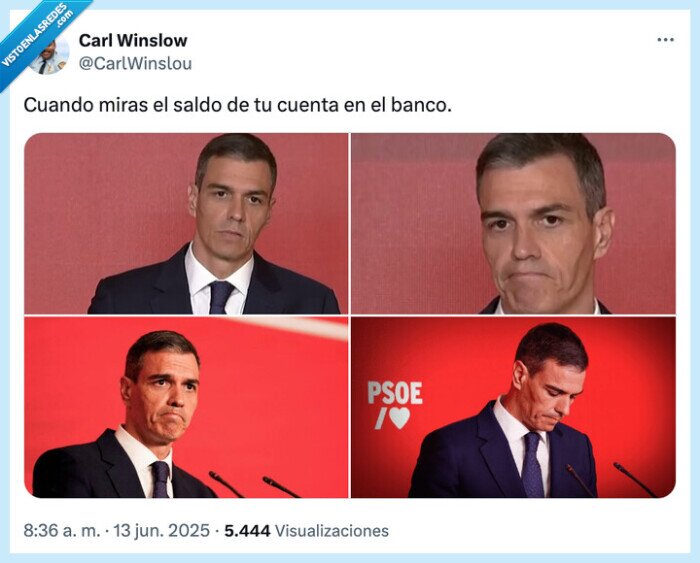This screenshot has width=700, height=563.
Task: Open the @CarlWinslou handle link
Action: pos(135,63)
